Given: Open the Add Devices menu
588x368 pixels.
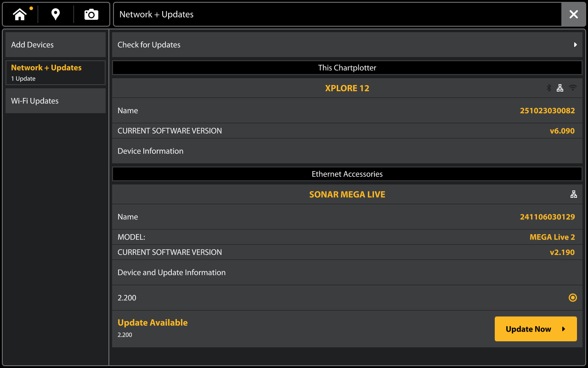Looking at the screenshot, I should click(x=56, y=45).
